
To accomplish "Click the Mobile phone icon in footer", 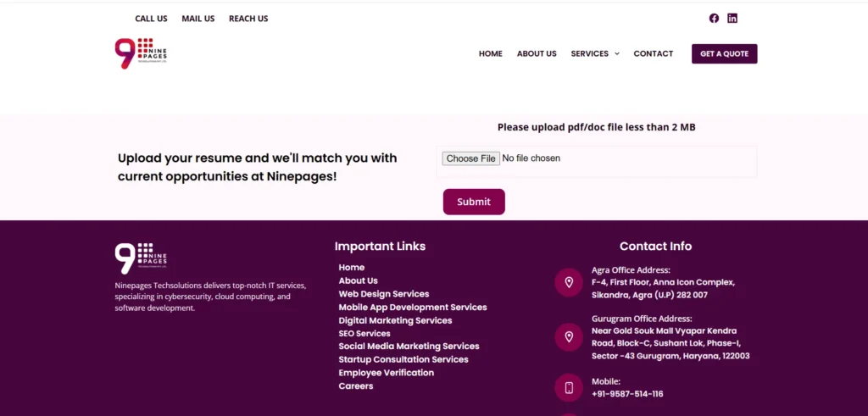I will click(569, 387).
